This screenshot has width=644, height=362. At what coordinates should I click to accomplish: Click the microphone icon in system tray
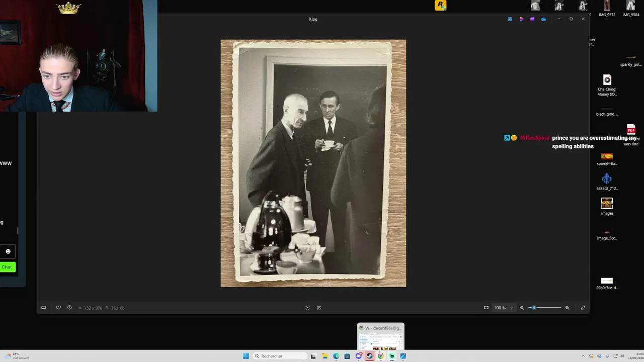click(x=607, y=356)
